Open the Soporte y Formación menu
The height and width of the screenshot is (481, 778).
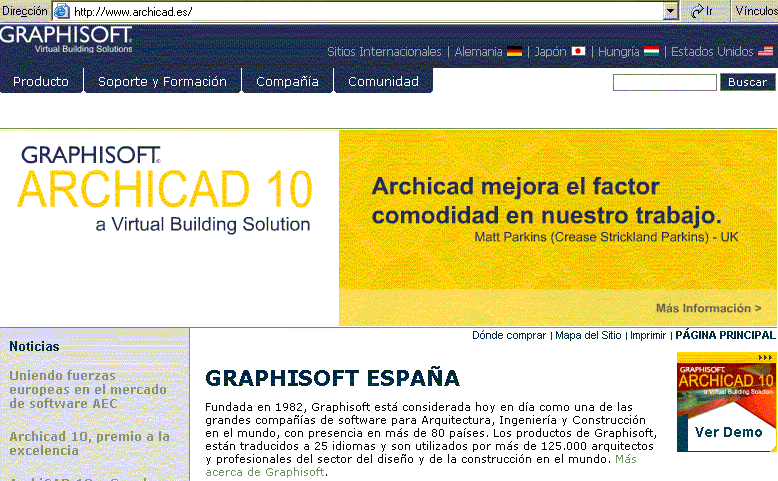[x=162, y=82]
